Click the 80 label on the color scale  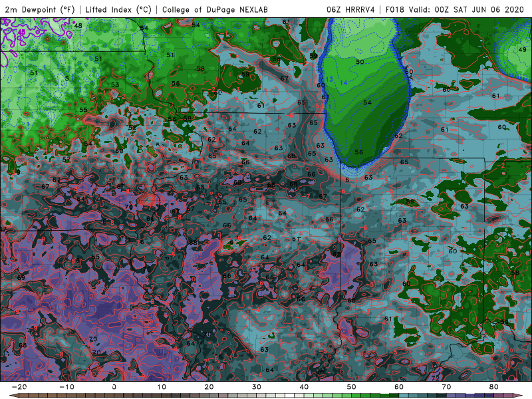click(494, 387)
